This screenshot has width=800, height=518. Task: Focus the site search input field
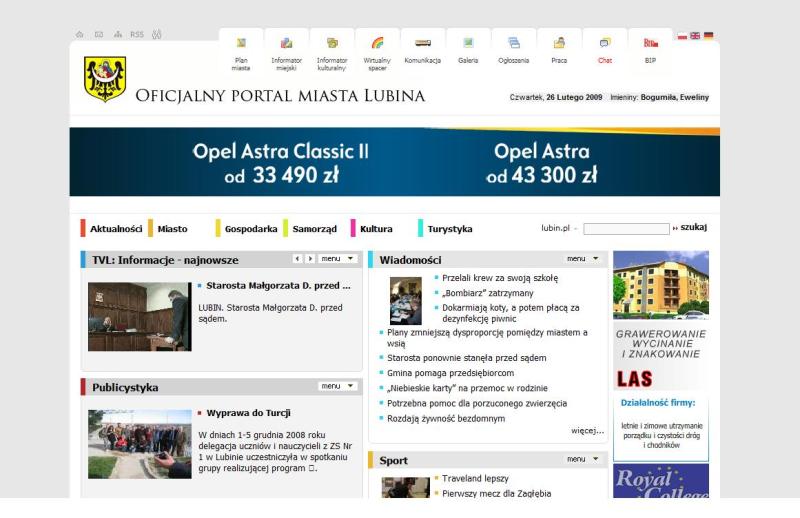click(627, 229)
